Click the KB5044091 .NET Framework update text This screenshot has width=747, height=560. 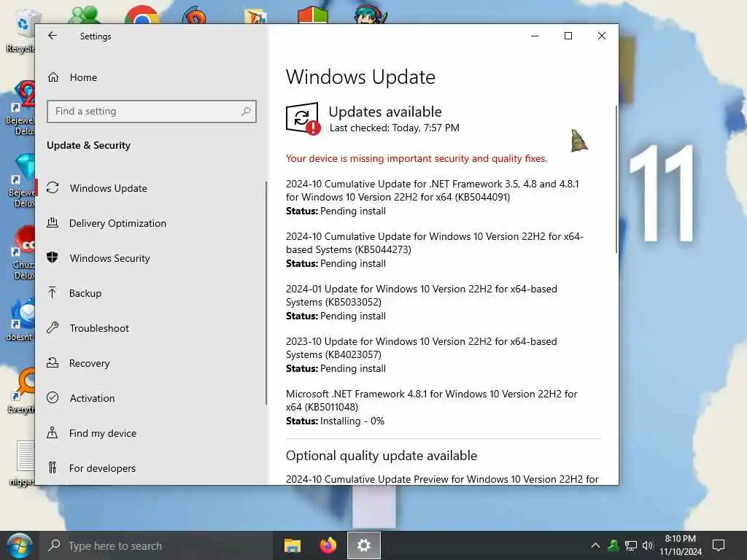click(x=432, y=190)
